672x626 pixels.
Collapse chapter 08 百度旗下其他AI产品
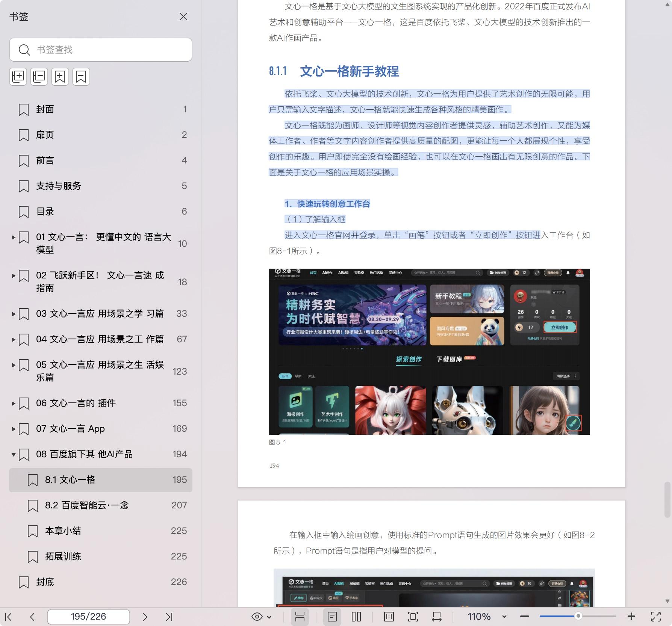14,455
